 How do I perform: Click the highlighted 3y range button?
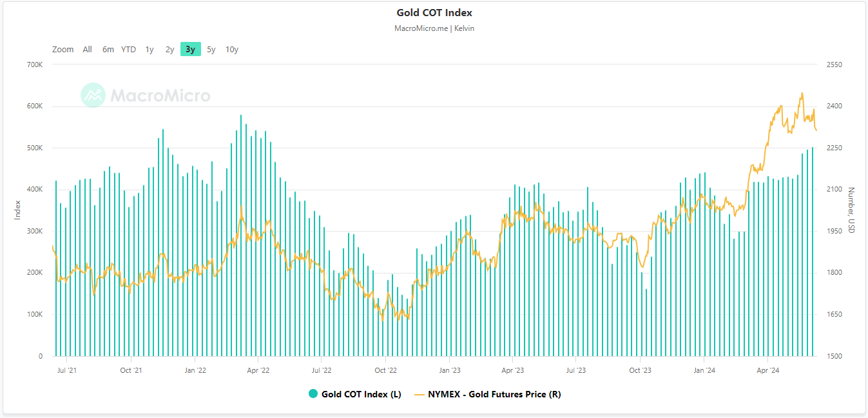pos(190,50)
